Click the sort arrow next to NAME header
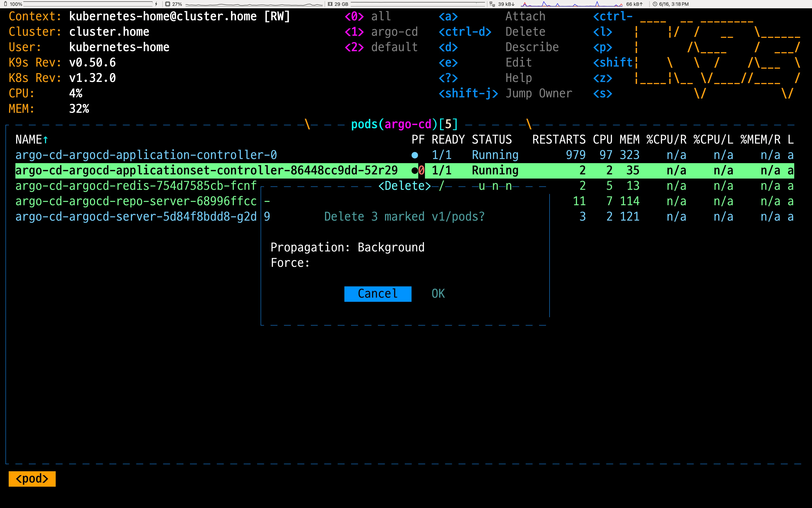 point(46,140)
